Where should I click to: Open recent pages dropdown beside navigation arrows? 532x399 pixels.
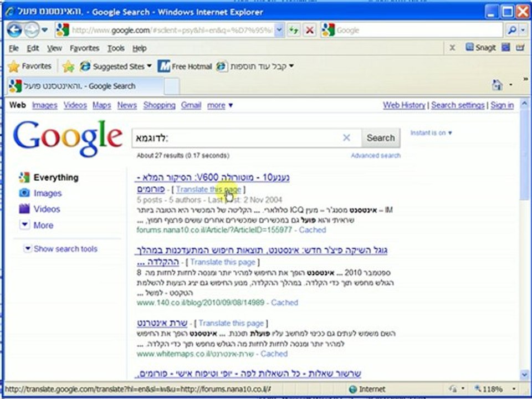[44, 30]
